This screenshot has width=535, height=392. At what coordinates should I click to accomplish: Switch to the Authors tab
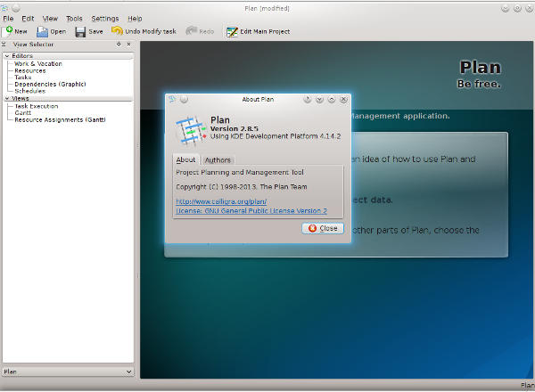coord(218,159)
